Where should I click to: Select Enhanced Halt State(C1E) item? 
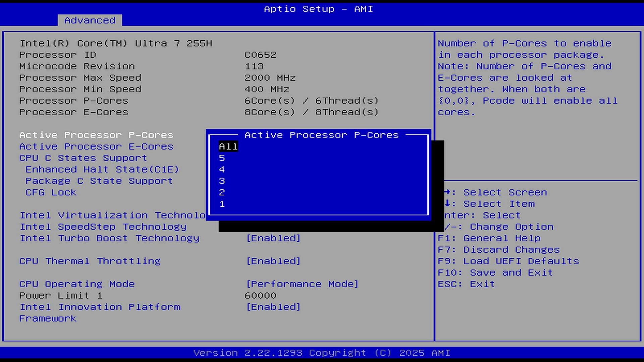(x=102, y=170)
